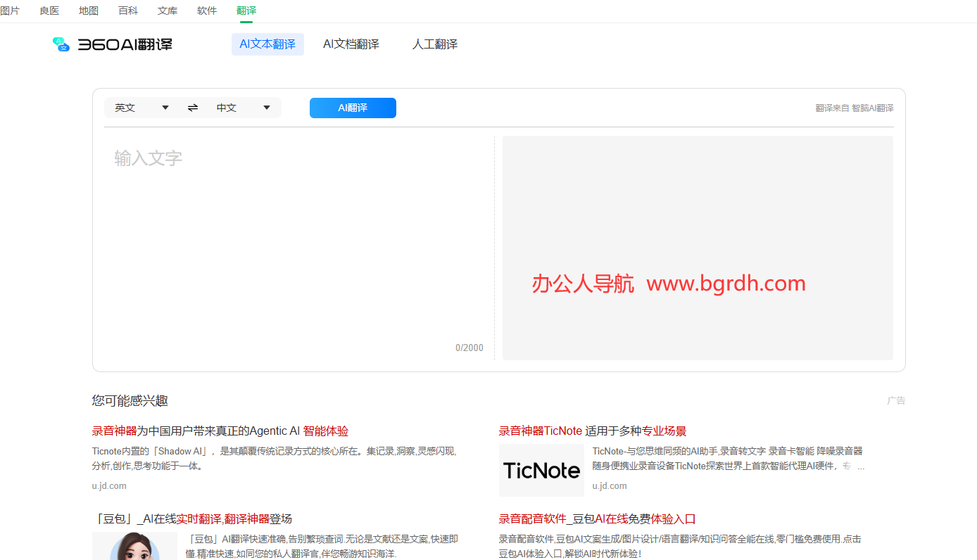Open 地图 from the top navigation

point(89,11)
